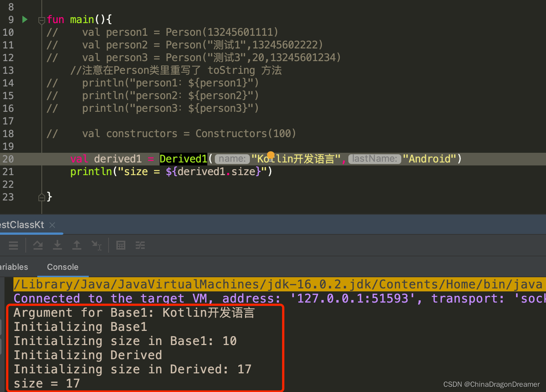
Task: Switch to the Variables tab
Action: (x=14, y=267)
